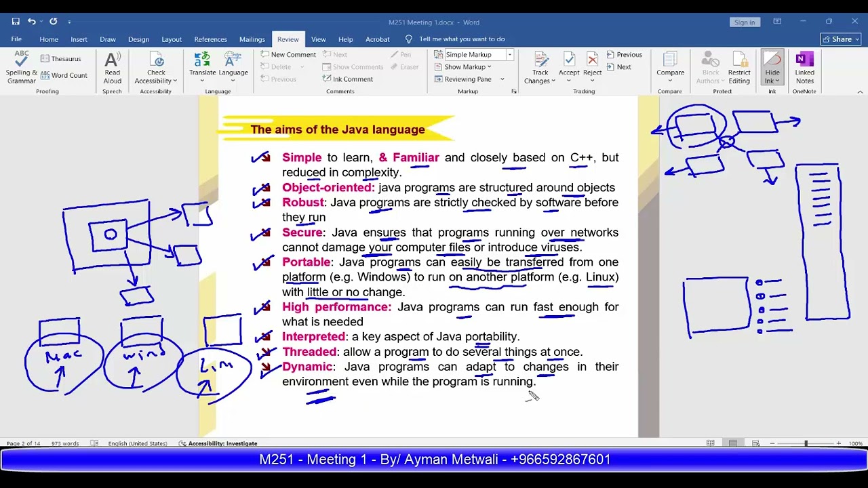Viewport: 868px width, 488px height.
Task: Expand Check Accessibility dropdown arrow
Action: [x=175, y=81]
